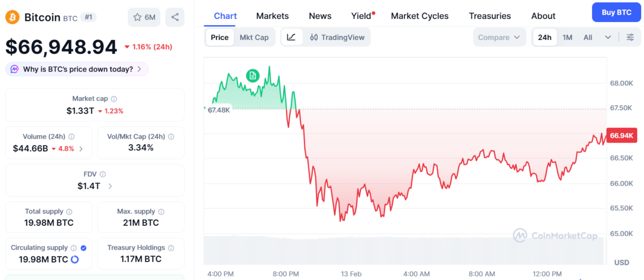Switch chart to Mkt Cap view
This screenshot has width=644, height=280.
[254, 38]
